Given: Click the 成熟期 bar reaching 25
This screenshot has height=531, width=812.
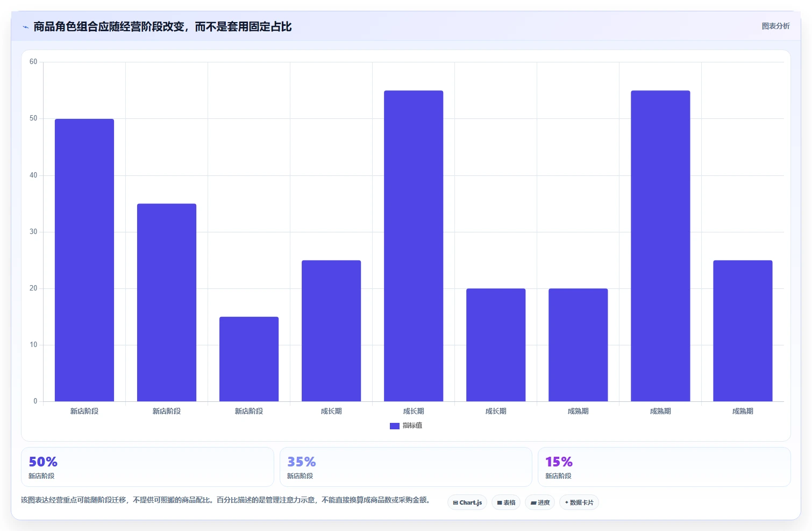Looking at the screenshot, I should pos(743,331).
